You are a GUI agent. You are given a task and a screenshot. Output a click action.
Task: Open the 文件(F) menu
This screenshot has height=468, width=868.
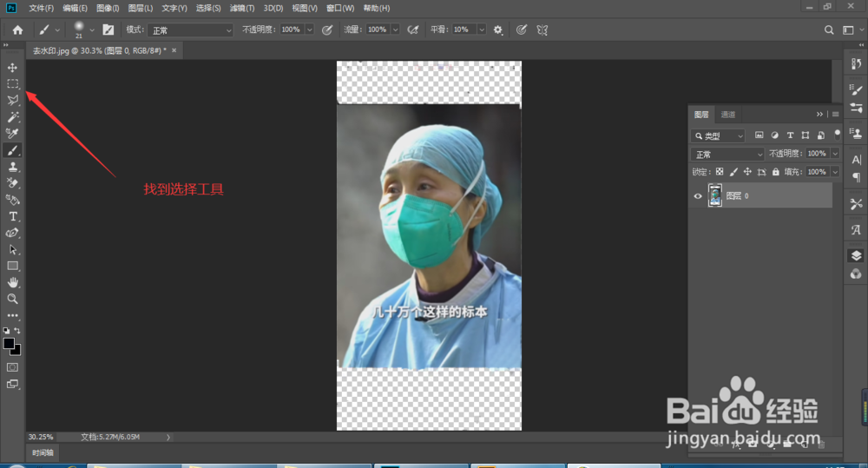tap(42, 8)
